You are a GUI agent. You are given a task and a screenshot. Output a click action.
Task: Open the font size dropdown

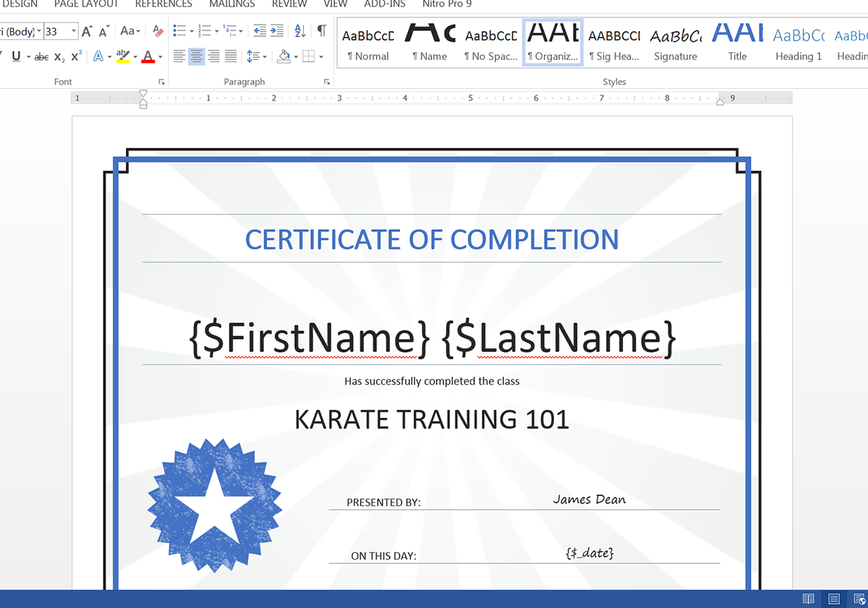74,31
